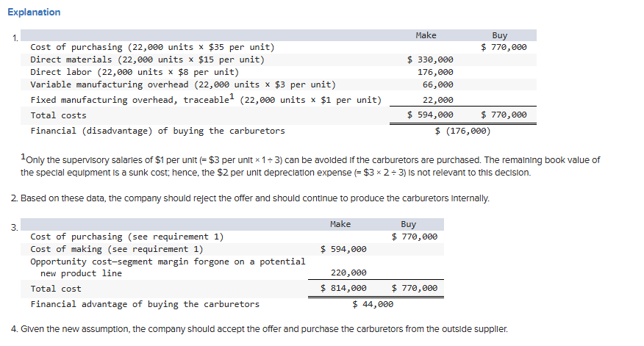Screen dimensions: 644x346
Task: Click the 176,000 direct labor amount
Action: pyautogui.click(x=435, y=72)
